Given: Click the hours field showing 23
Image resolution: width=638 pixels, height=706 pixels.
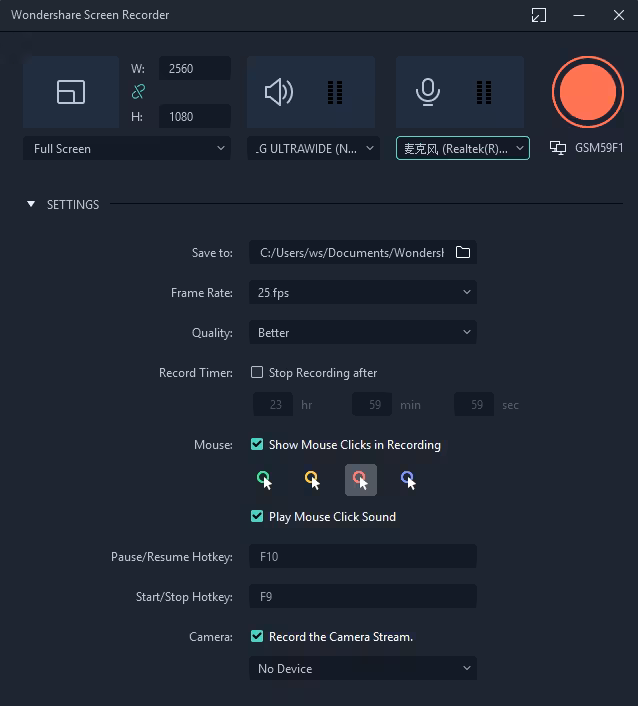Looking at the screenshot, I should pos(273,404).
